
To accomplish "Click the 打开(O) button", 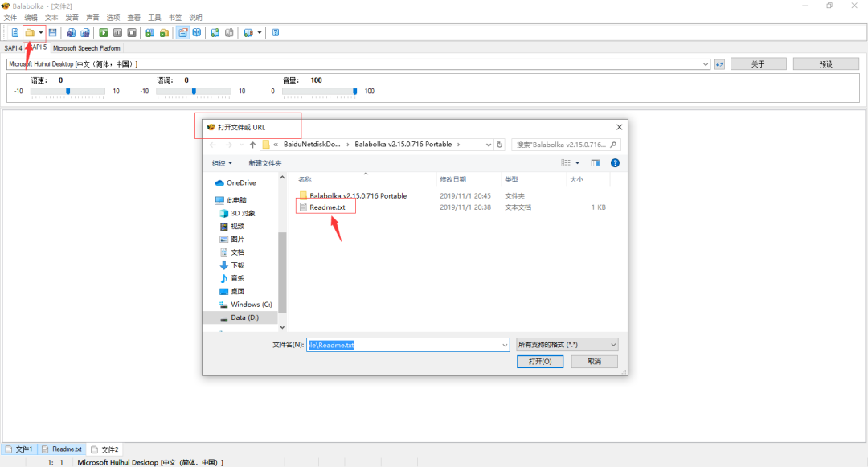I will [540, 362].
